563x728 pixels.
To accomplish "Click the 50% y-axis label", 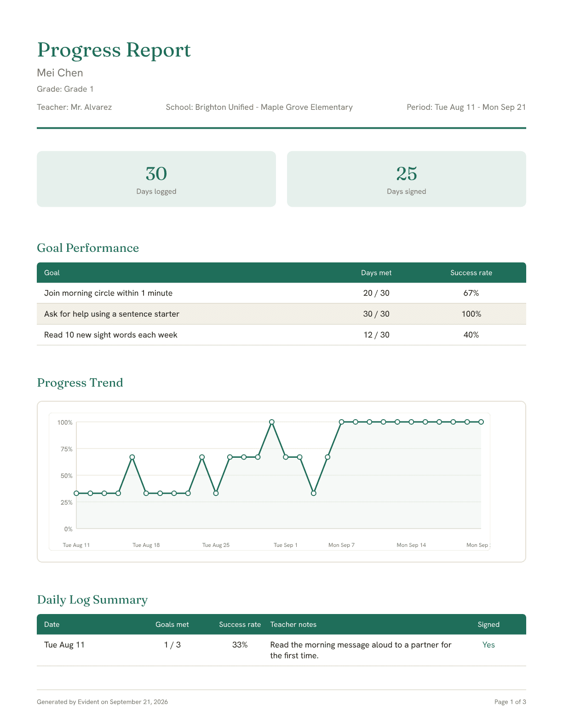I will coord(67,476).
